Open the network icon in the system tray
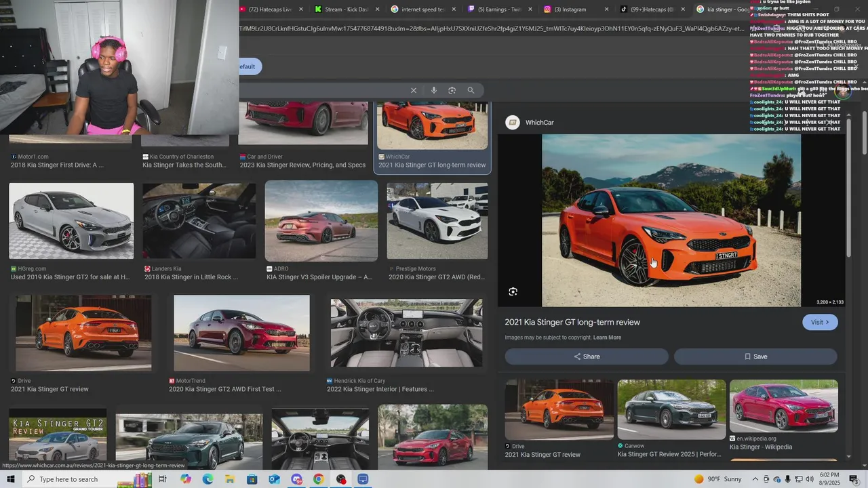Viewport: 868px width, 488px height. (x=798, y=479)
